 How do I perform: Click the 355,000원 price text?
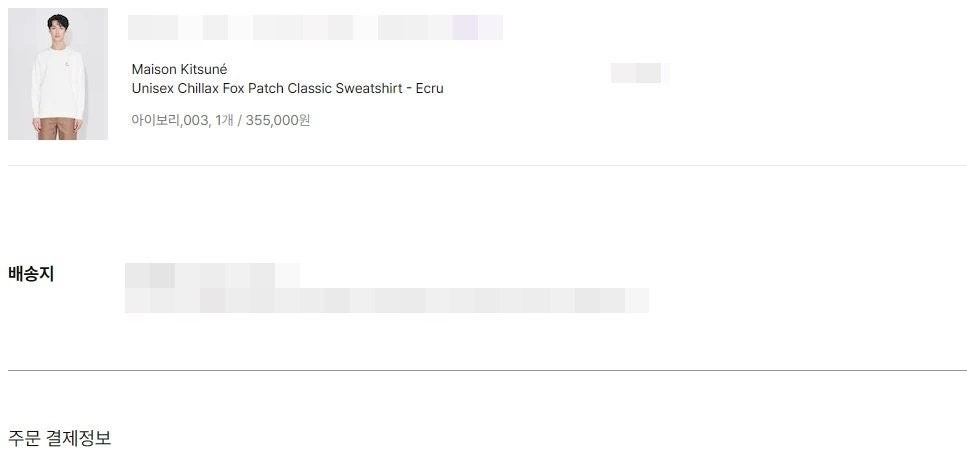(277, 120)
